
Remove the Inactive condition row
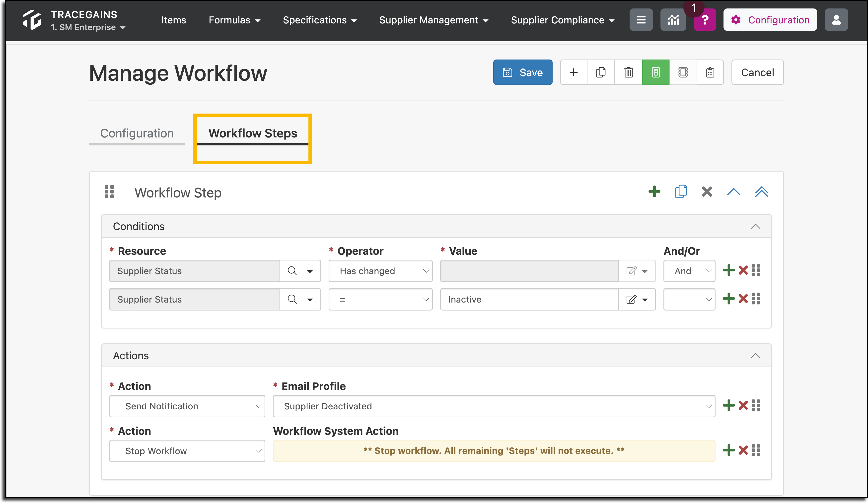pyautogui.click(x=743, y=299)
